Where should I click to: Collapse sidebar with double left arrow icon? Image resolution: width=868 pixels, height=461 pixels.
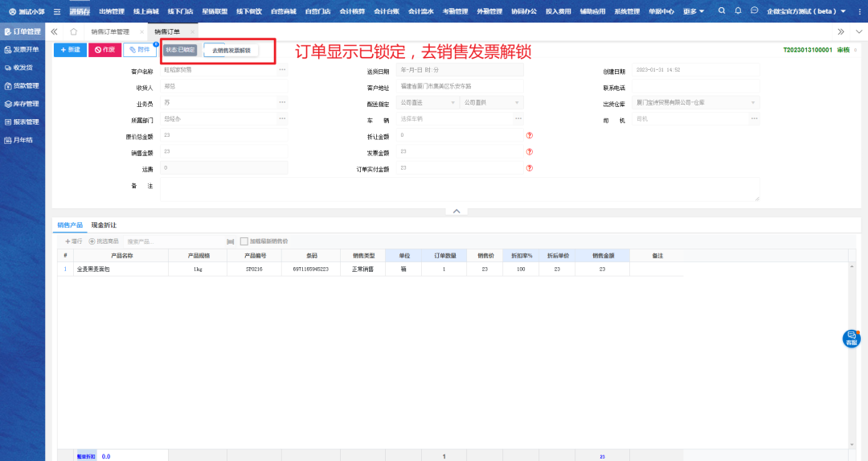coord(54,31)
